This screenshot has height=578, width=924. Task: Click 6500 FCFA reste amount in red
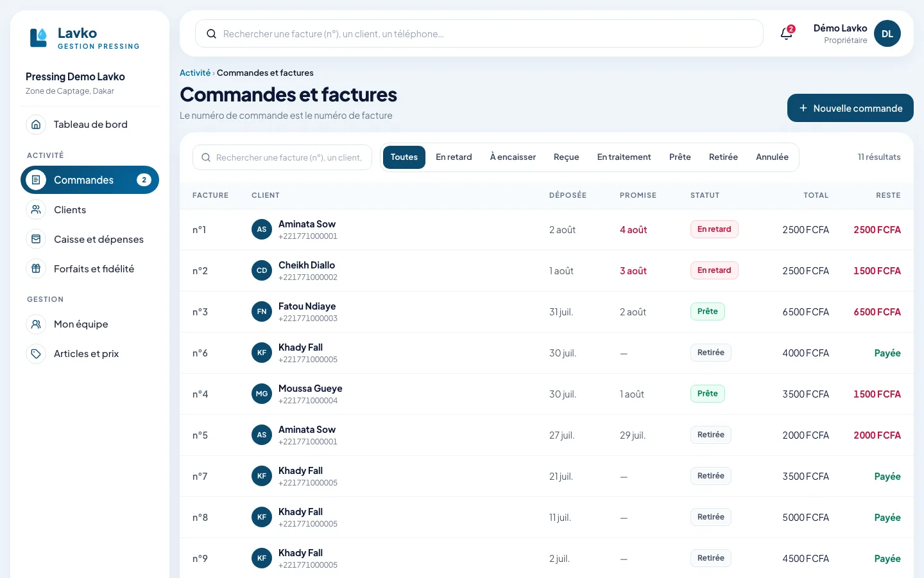pos(877,311)
